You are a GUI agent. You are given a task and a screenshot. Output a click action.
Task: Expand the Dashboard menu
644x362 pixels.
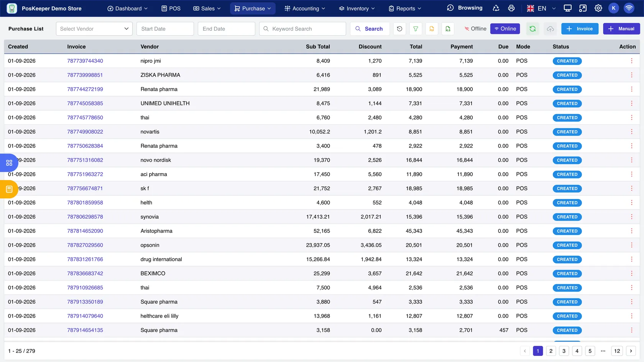pos(127,8)
